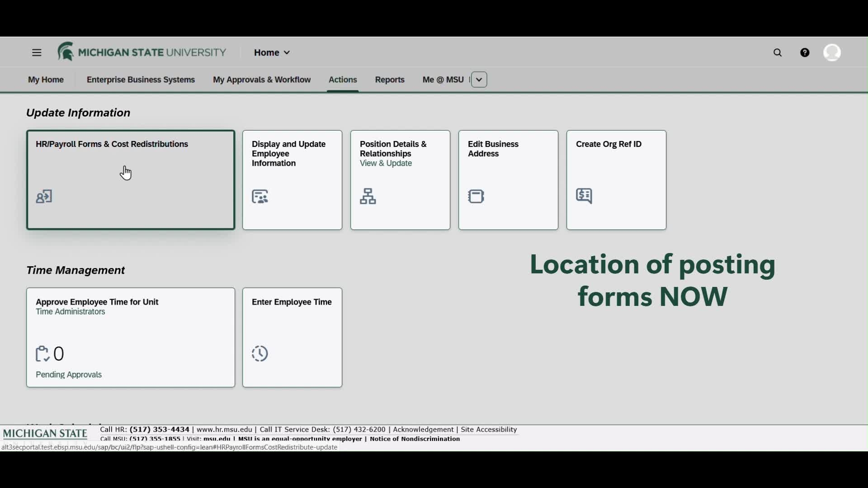The image size is (868, 488).
Task: Switch to the Me @ MSU tab
Action: pos(443,80)
